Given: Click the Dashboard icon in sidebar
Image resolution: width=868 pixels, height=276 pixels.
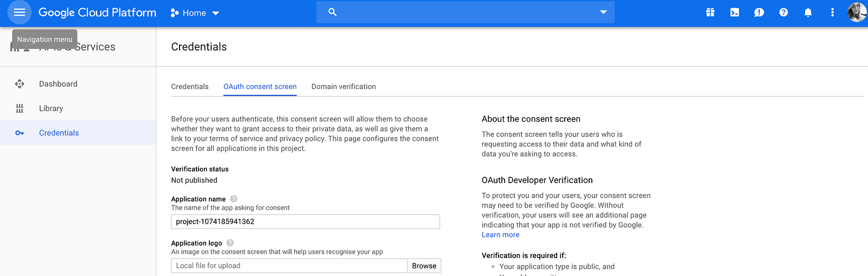Looking at the screenshot, I should coord(20,84).
